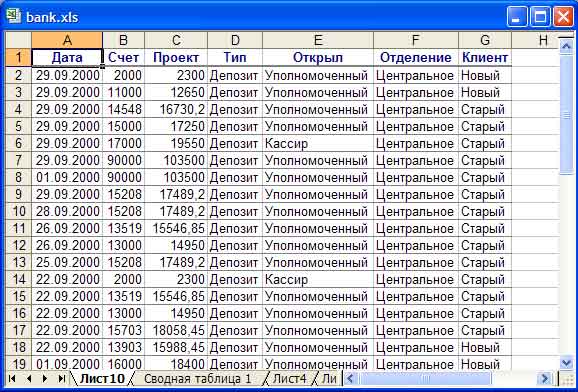Screen dimensions: 578x392
Task: Click the Счет header cell
Action: click(123, 58)
